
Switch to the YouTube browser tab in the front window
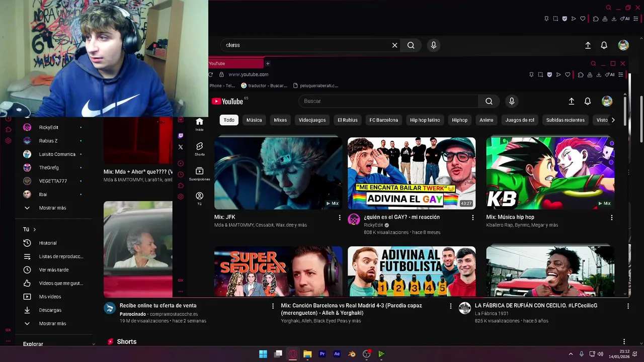tap(235, 64)
